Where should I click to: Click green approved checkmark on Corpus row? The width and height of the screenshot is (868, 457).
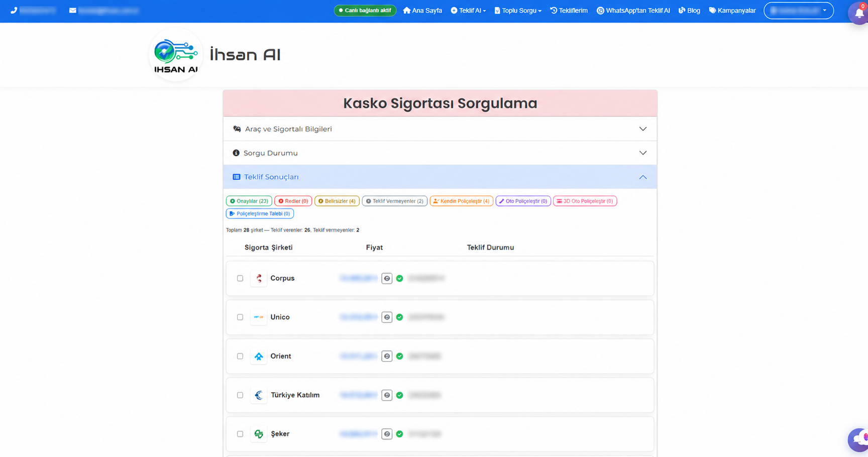pos(399,278)
